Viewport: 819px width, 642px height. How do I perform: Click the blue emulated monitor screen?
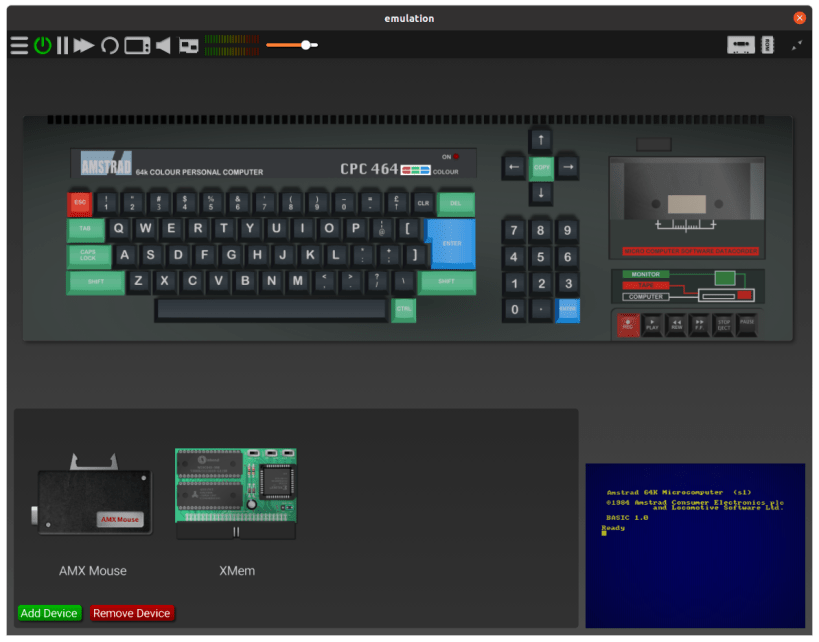click(x=695, y=546)
